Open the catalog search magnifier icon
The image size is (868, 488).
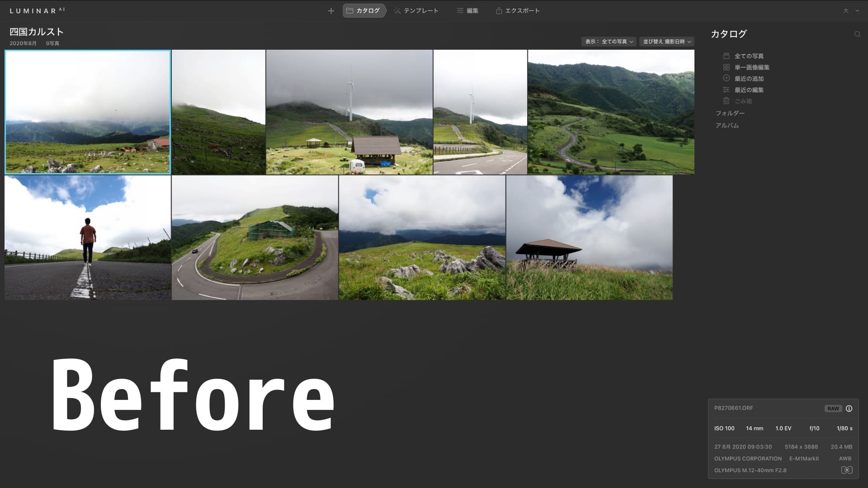tap(857, 34)
